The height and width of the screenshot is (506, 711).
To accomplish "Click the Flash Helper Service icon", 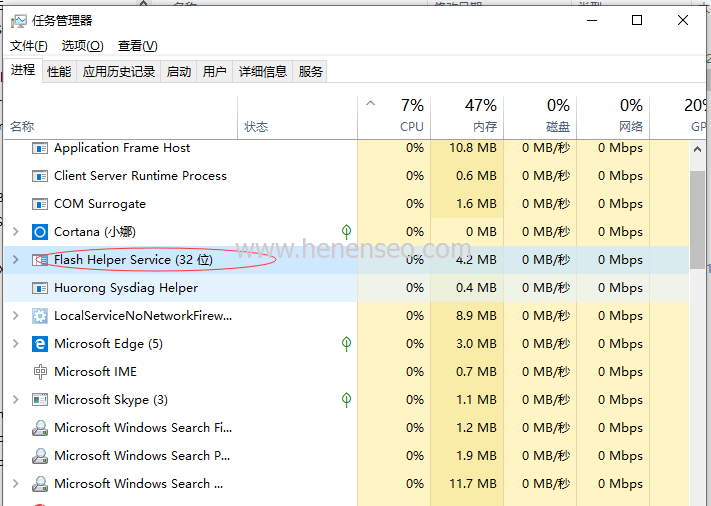I will click(40, 260).
